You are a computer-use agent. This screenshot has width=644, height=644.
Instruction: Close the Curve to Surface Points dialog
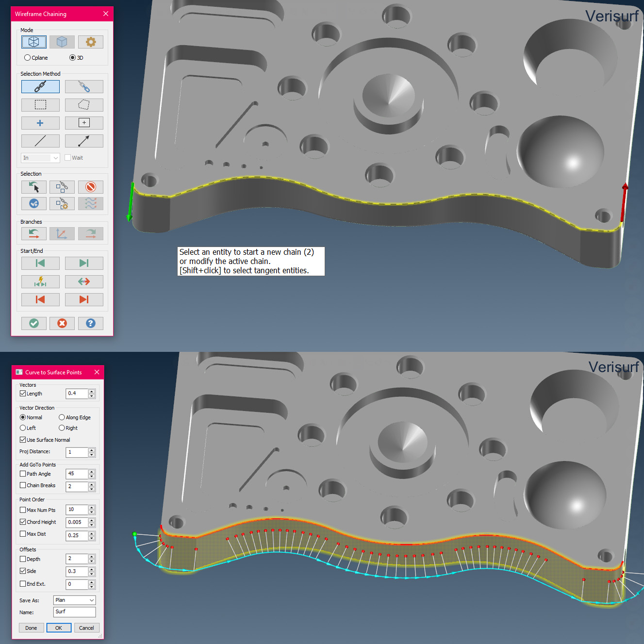(97, 372)
